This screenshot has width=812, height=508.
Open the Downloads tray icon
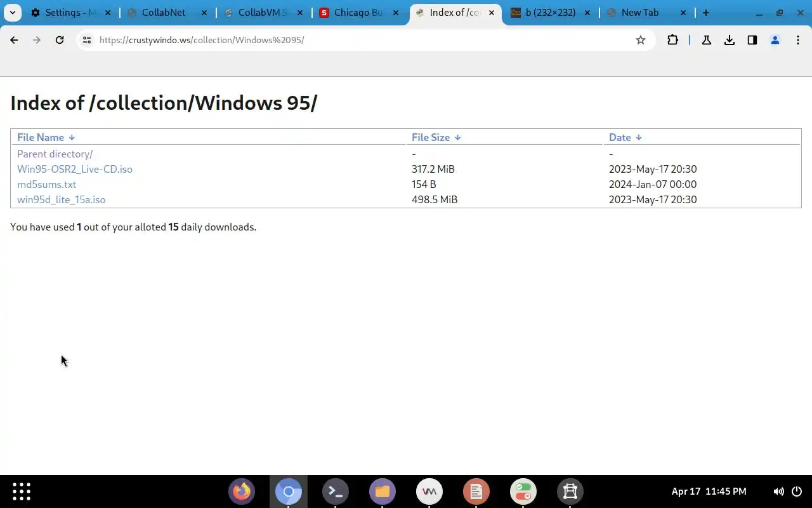tap(730, 40)
